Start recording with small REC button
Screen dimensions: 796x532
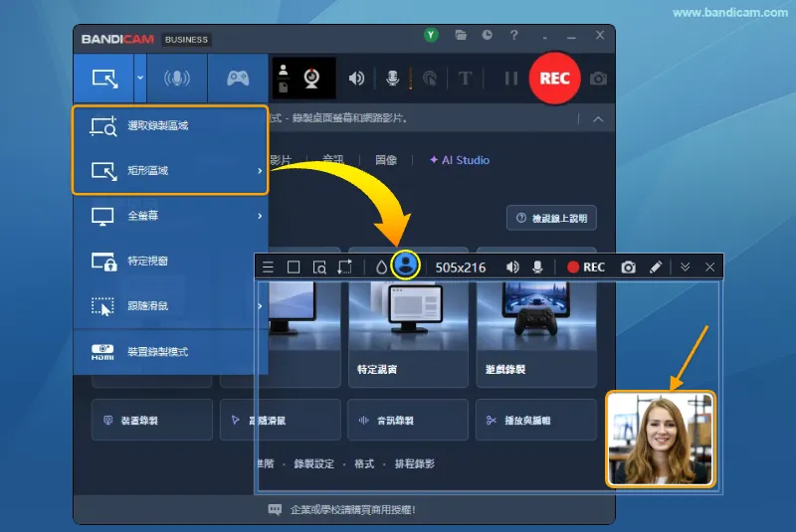(586, 267)
